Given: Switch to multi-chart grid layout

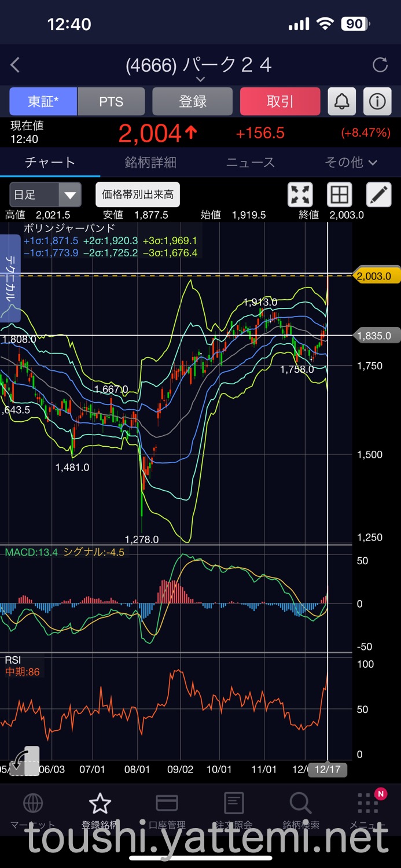Looking at the screenshot, I should pyautogui.click(x=339, y=194).
